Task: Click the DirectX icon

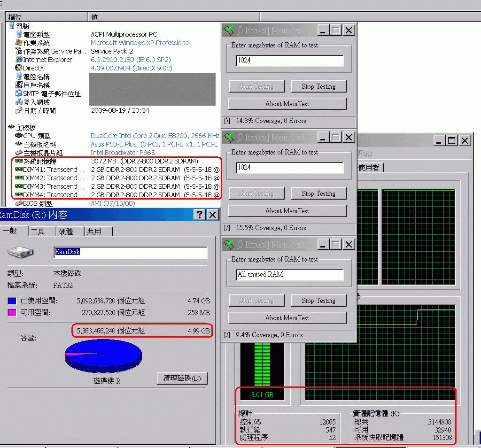Action: pos(19,68)
